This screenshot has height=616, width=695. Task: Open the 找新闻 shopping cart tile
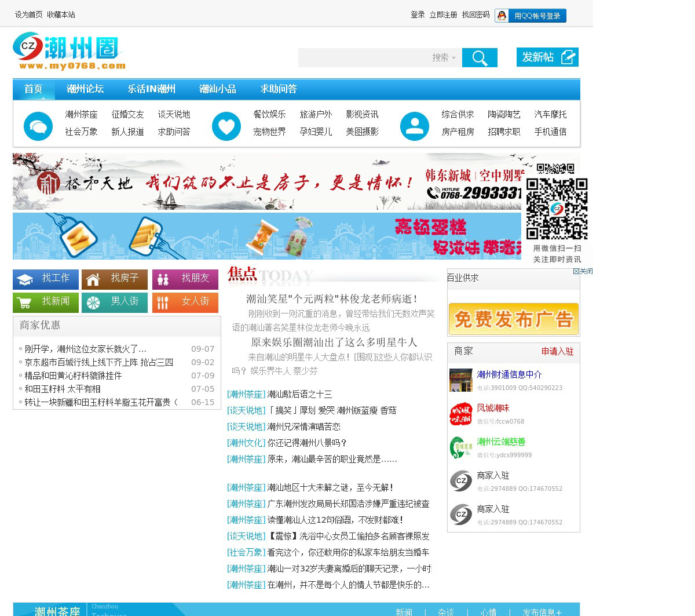46,302
